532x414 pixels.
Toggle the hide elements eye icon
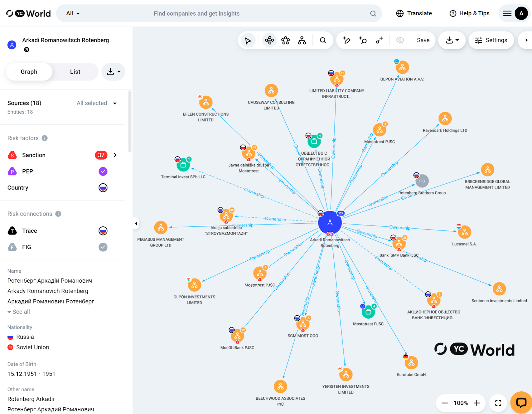pos(400,41)
